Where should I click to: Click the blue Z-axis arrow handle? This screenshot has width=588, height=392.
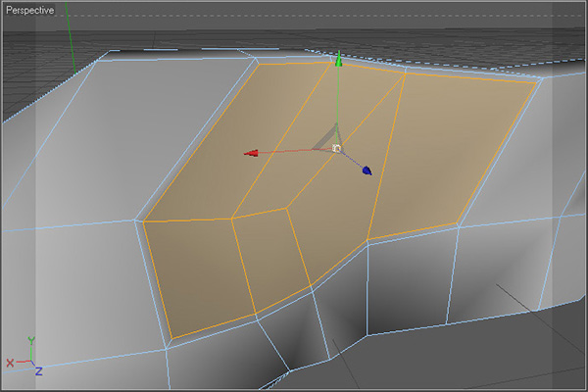tap(367, 171)
